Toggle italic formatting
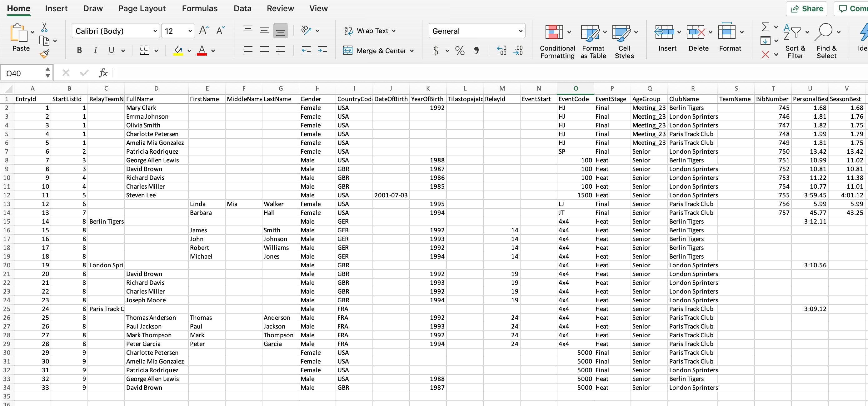 (95, 51)
